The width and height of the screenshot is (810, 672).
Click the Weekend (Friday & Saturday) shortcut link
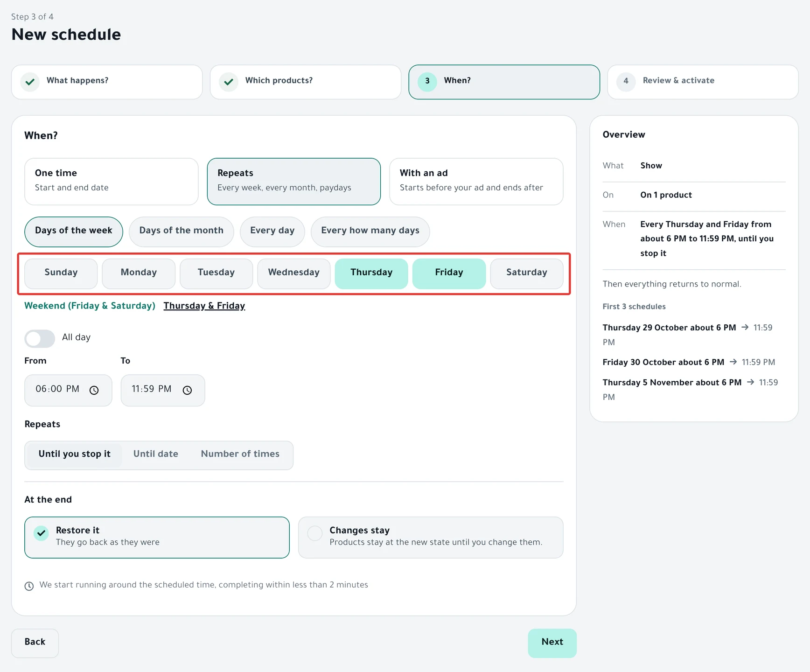90,306
